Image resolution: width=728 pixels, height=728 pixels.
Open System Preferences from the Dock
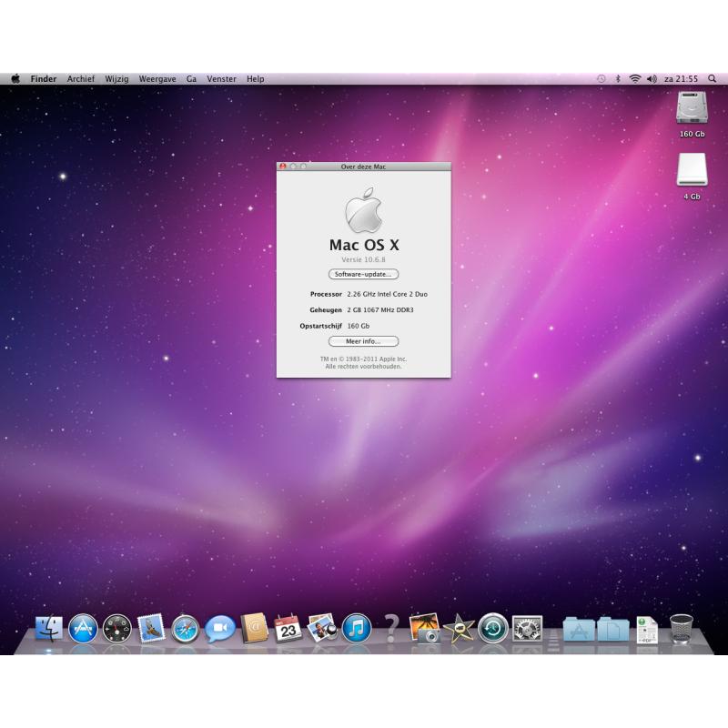tap(527, 629)
